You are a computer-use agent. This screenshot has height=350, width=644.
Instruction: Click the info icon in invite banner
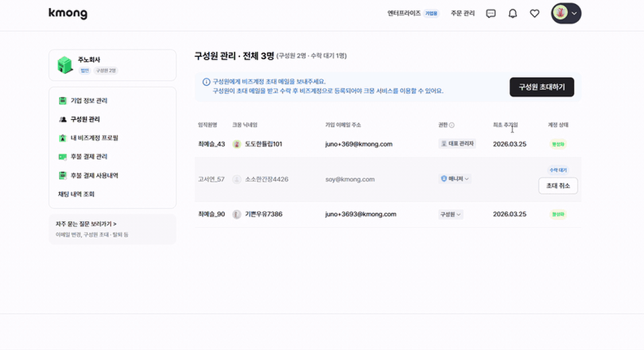click(x=206, y=82)
